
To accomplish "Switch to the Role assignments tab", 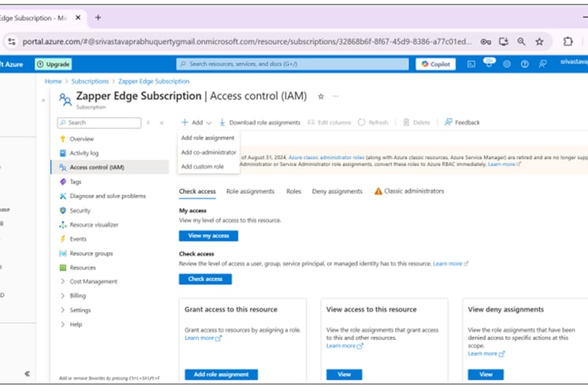I will [250, 191].
